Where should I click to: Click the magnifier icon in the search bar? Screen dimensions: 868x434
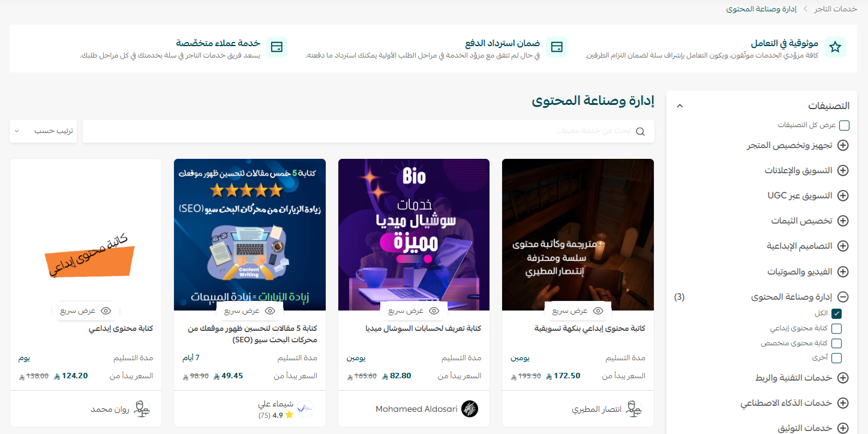pos(640,131)
